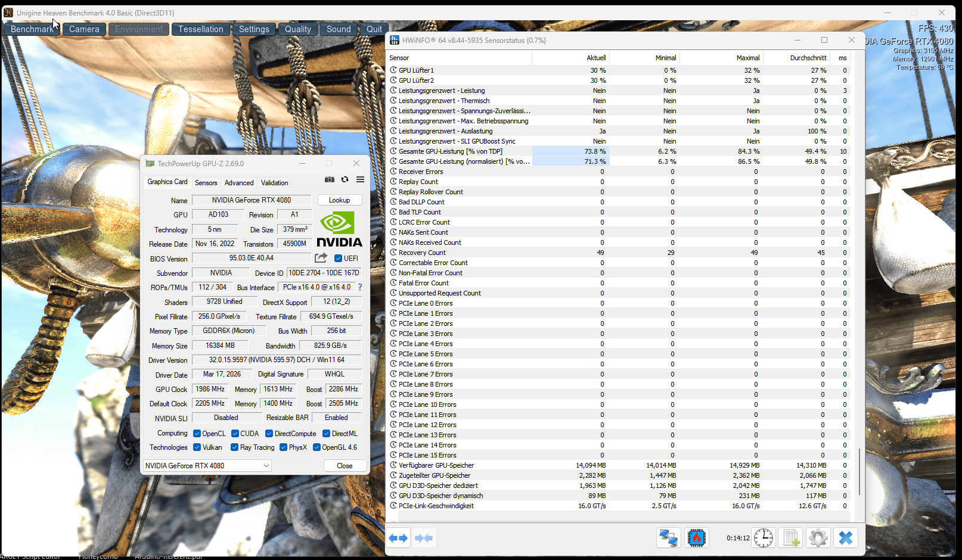962x560 pixels.
Task: Reset HWiNFO timer with clock icon
Action: tap(763, 538)
